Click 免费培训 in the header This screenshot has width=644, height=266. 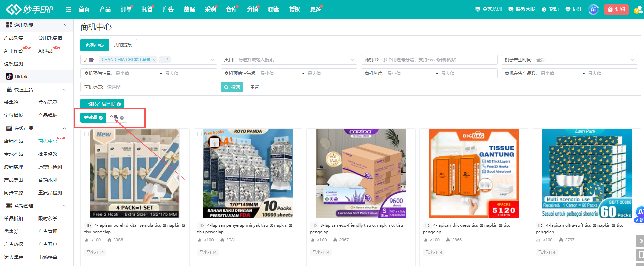point(489,9)
